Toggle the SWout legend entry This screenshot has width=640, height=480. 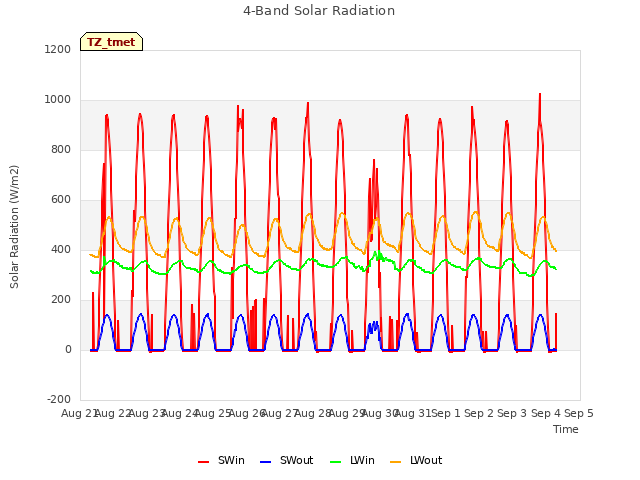(287, 460)
